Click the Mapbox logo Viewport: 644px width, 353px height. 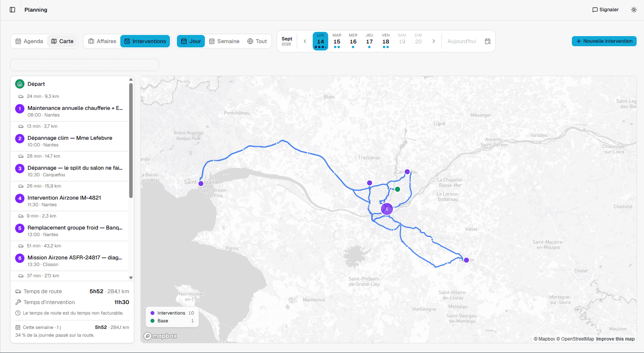pos(160,336)
